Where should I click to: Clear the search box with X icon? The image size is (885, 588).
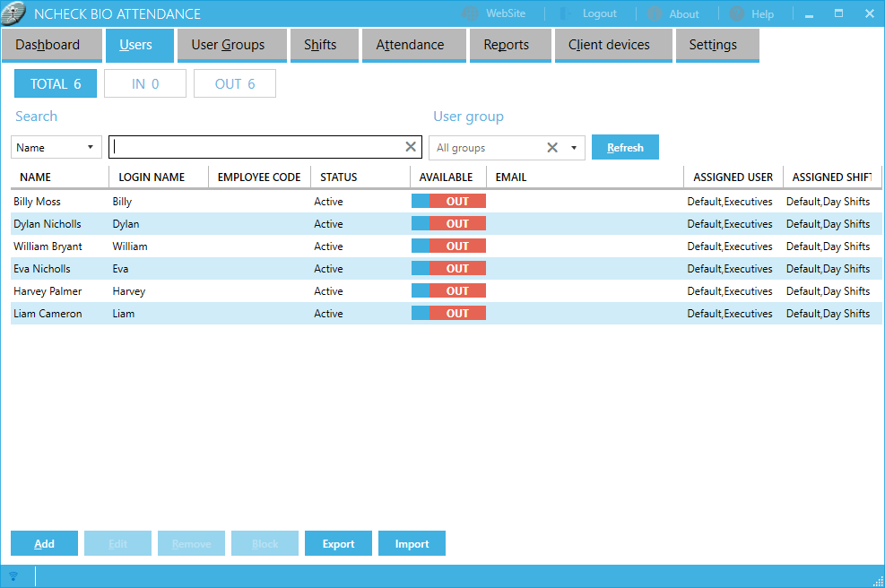pyautogui.click(x=411, y=147)
